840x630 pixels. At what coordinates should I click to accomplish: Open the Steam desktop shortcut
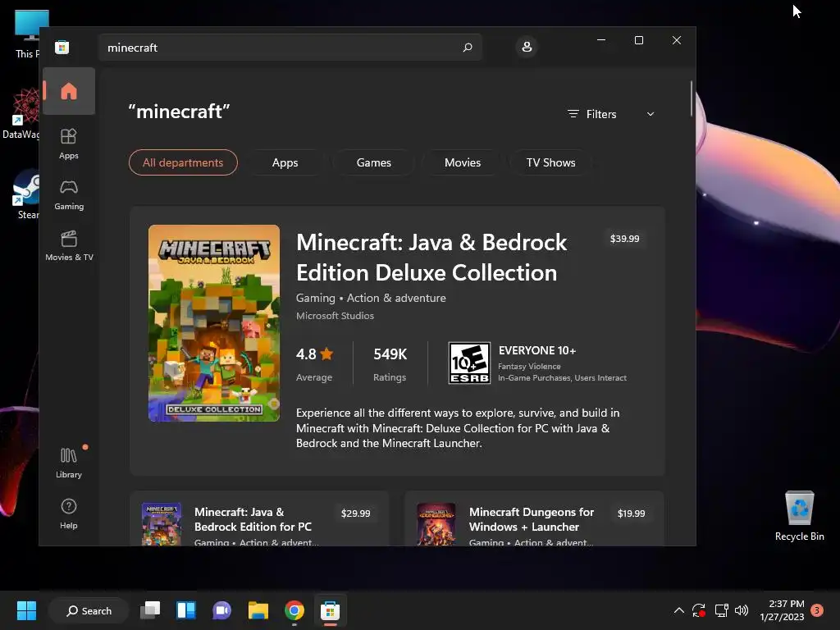pyautogui.click(x=25, y=194)
